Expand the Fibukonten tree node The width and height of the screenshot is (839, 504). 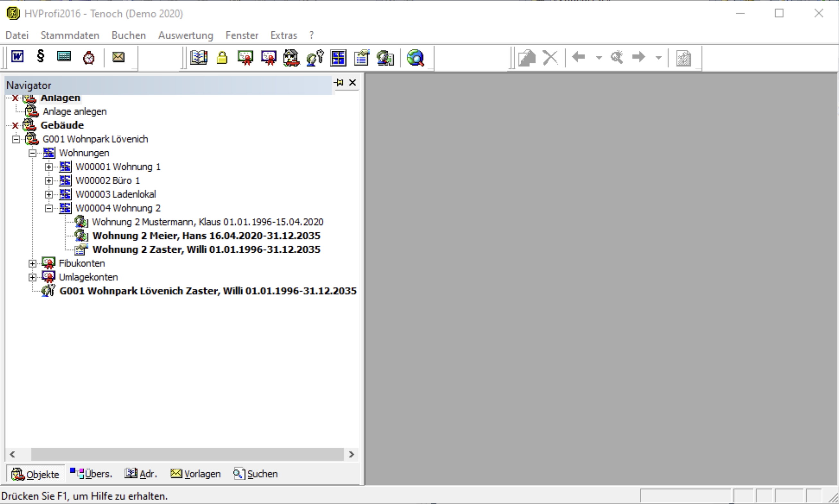click(x=32, y=264)
